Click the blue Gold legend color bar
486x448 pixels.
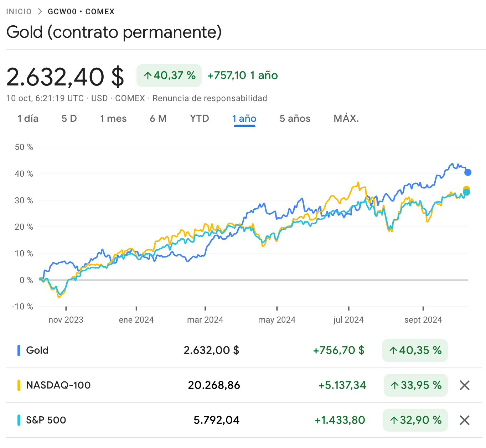(x=19, y=350)
